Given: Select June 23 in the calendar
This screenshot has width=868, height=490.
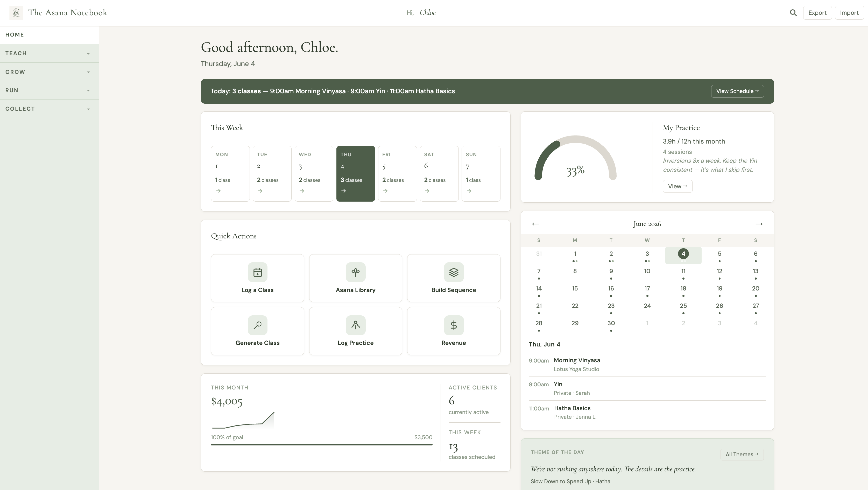Looking at the screenshot, I should click(x=611, y=308).
